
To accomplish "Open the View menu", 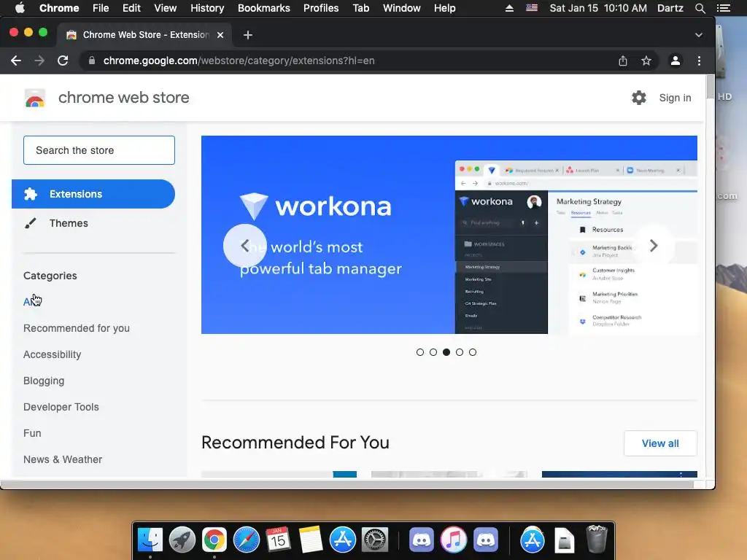I will (x=166, y=8).
